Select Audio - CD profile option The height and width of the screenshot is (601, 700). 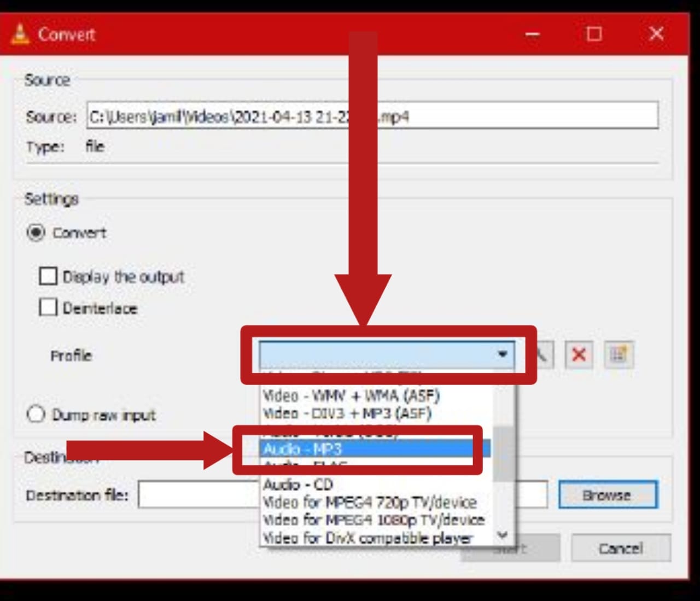click(x=376, y=485)
